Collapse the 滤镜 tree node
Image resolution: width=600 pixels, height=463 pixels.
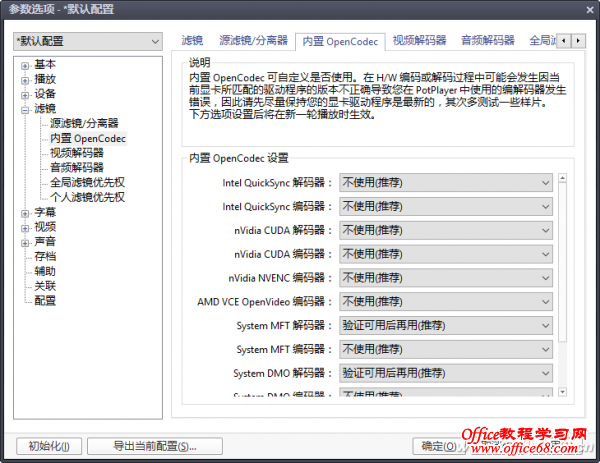click(24, 109)
